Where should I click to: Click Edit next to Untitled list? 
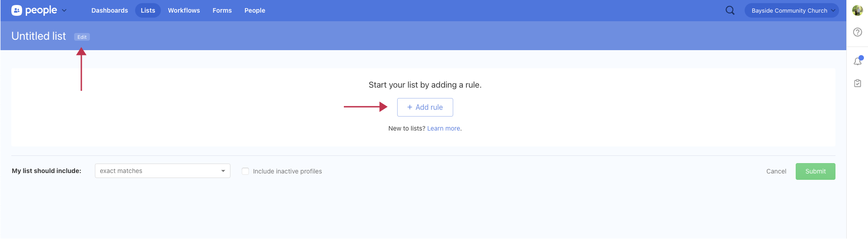(x=82, y=37)
